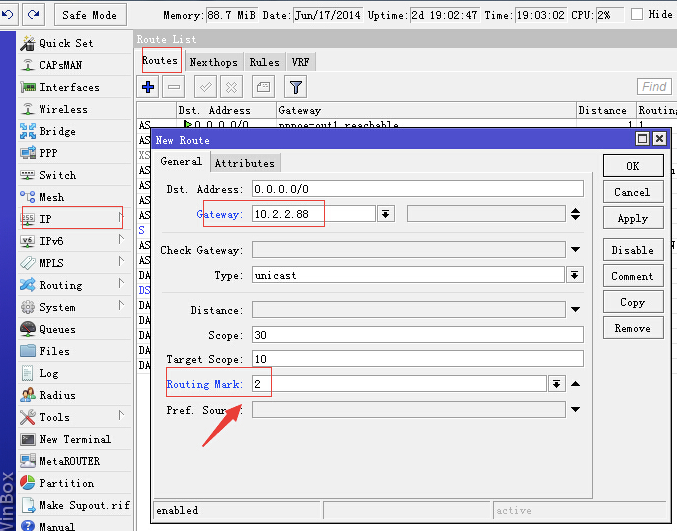Open Log from the sidebar
The width and height of the screenshot is (677, 531).
click(x=74, y=373)
